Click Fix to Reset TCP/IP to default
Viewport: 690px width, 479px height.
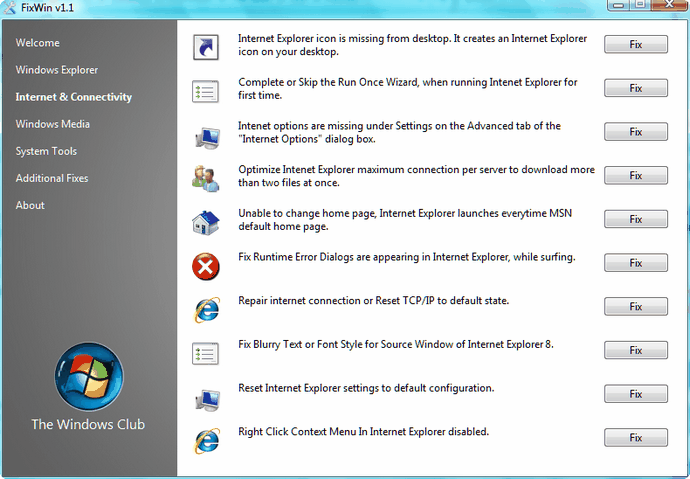pos(636,307)
